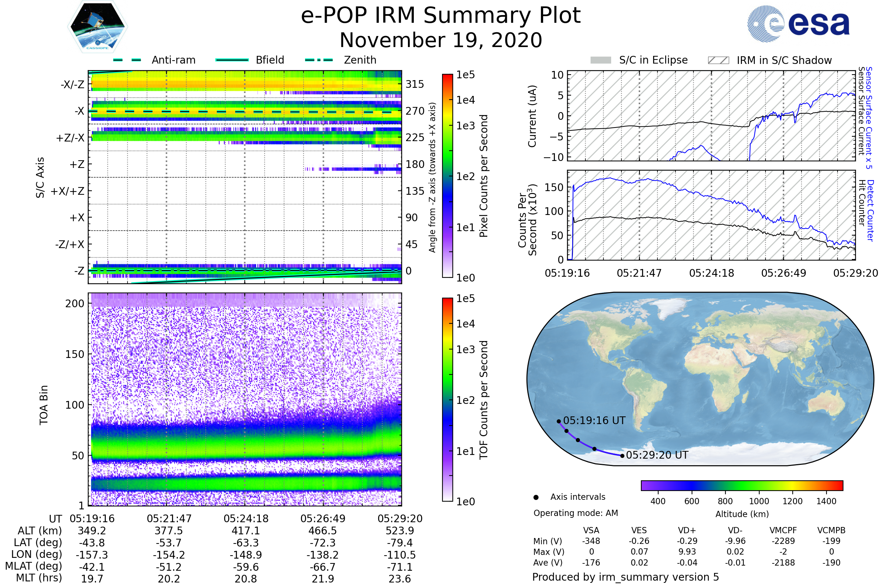Click the Produced by irm_summary version 5 text
Image resolution: width=882 pixels, height=588 pixels.
coord(625,577)
